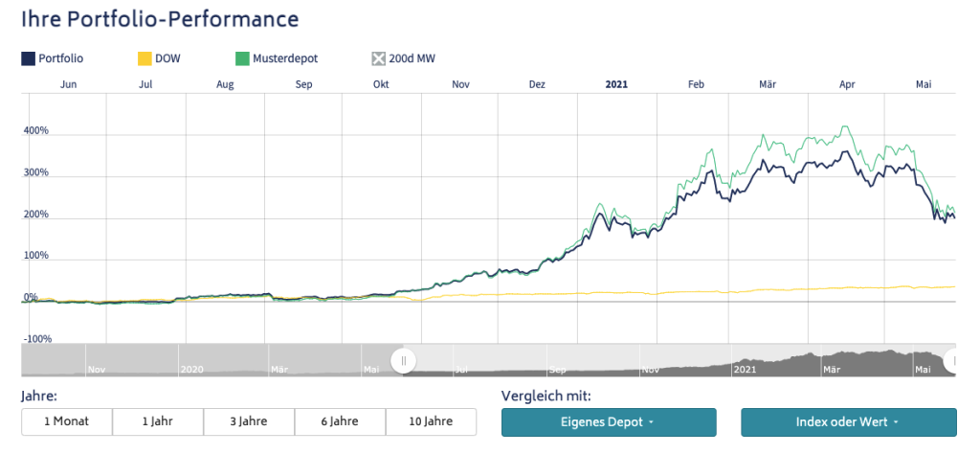This screenshot has width=980, height=454.
Task: Click the dark blue Portfolio legend swatch
Action: (x=28, y=58)
